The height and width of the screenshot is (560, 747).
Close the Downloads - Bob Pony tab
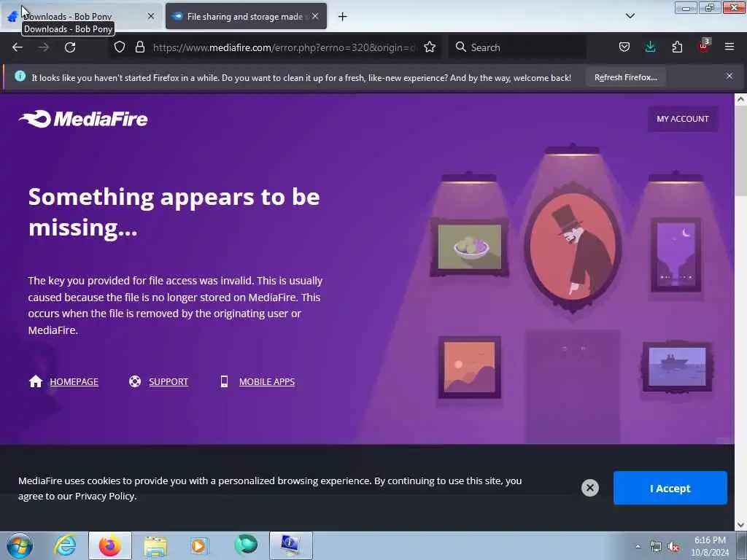(x=150, y=16)
